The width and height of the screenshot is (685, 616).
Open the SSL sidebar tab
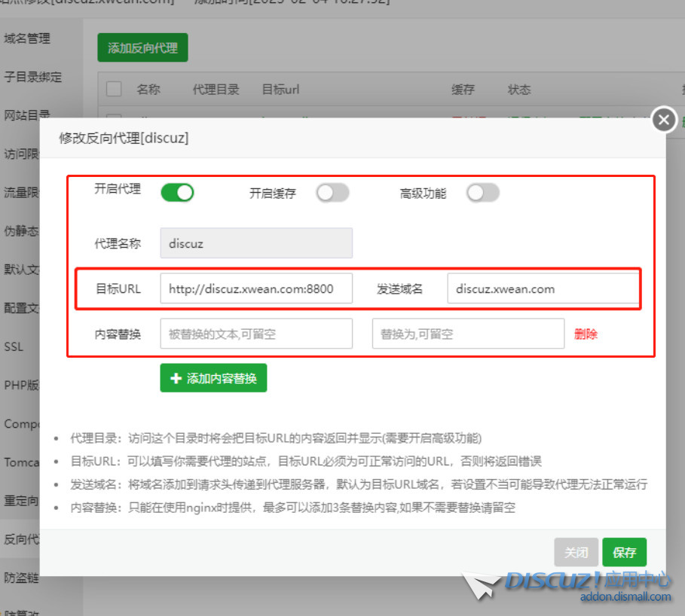click(x=14, y=346)
